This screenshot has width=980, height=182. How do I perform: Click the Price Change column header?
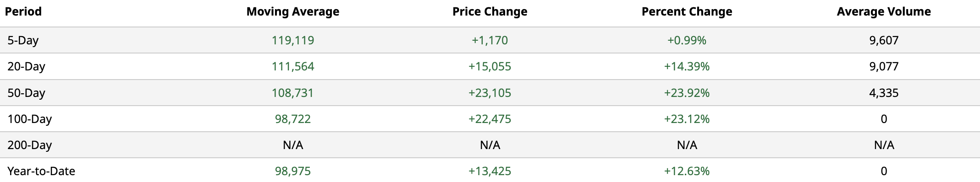coord(490,12)
